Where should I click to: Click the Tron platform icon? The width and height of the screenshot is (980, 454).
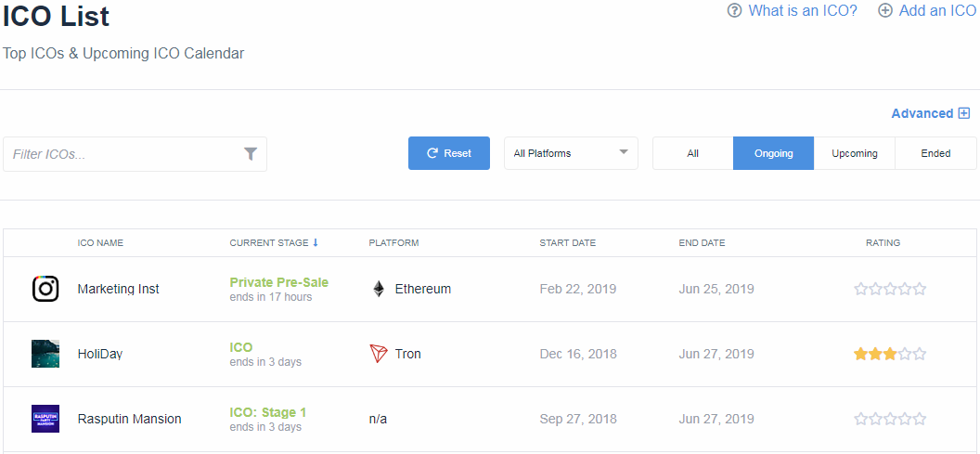tap(379, 354)
